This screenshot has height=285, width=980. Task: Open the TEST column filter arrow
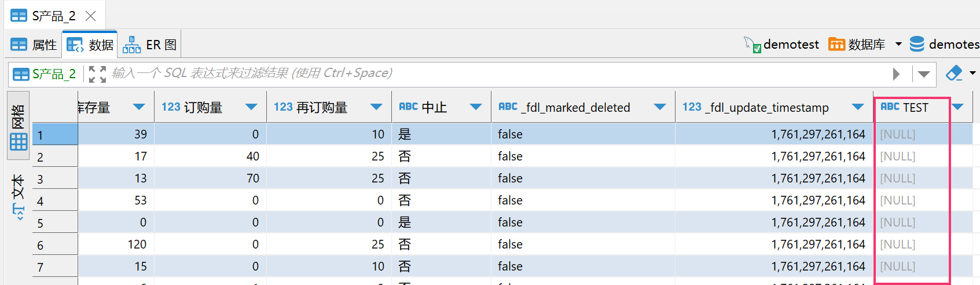pos(958,107)
